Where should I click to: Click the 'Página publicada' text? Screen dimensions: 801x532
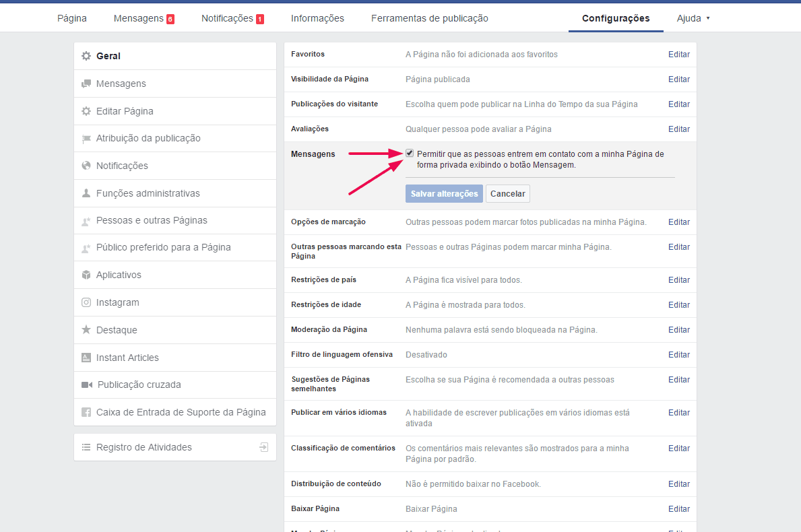pos(438,79)
